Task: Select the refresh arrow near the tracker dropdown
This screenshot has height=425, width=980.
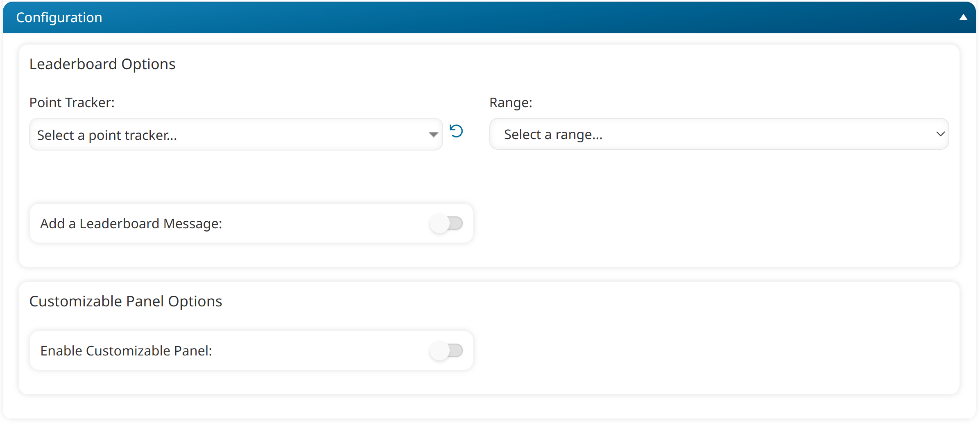Action: click(456, 131)
